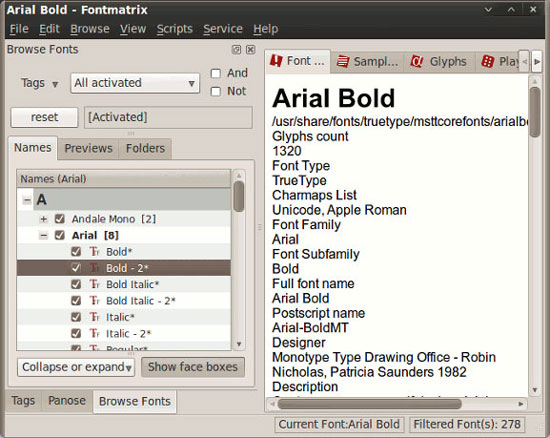Float the Browse Fonts dock panel
Image resolution: width=550 pixels, height=438 pixels.
point(236,50)
